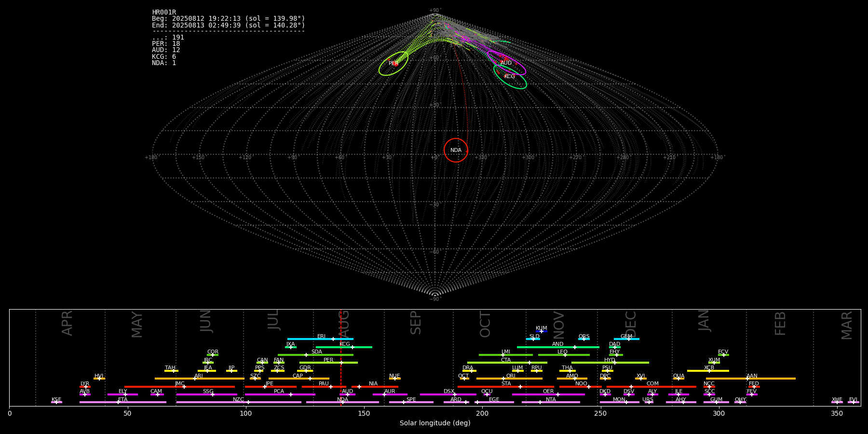Select the DRA shower bar
Viewport: 868px width, 434px height.
click(x=470, y=371)
